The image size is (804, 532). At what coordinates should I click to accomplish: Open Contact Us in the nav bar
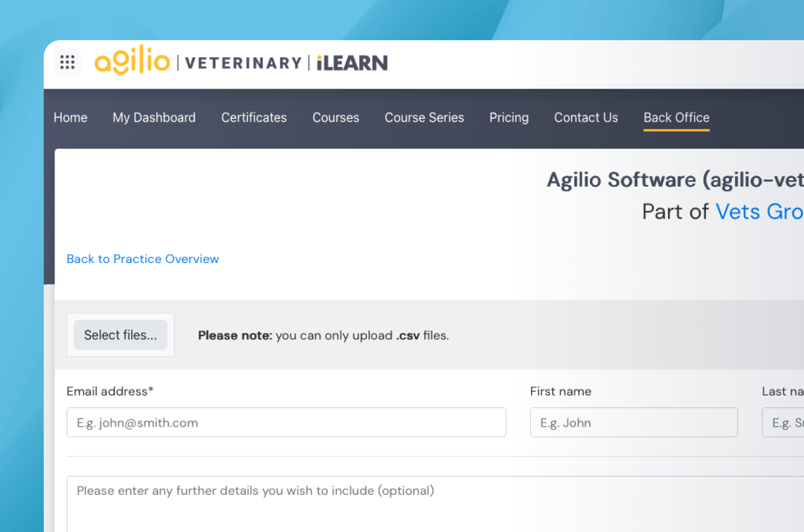tap(586, 118)
